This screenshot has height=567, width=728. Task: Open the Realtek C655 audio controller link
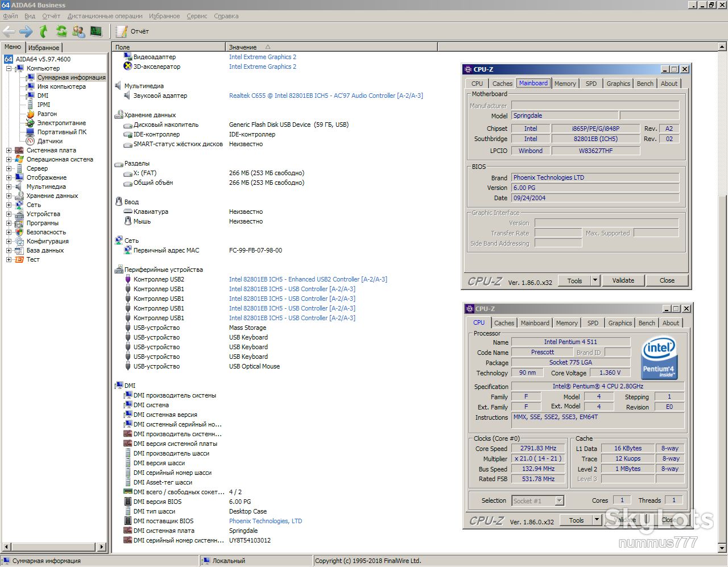[x=326, y=96]
